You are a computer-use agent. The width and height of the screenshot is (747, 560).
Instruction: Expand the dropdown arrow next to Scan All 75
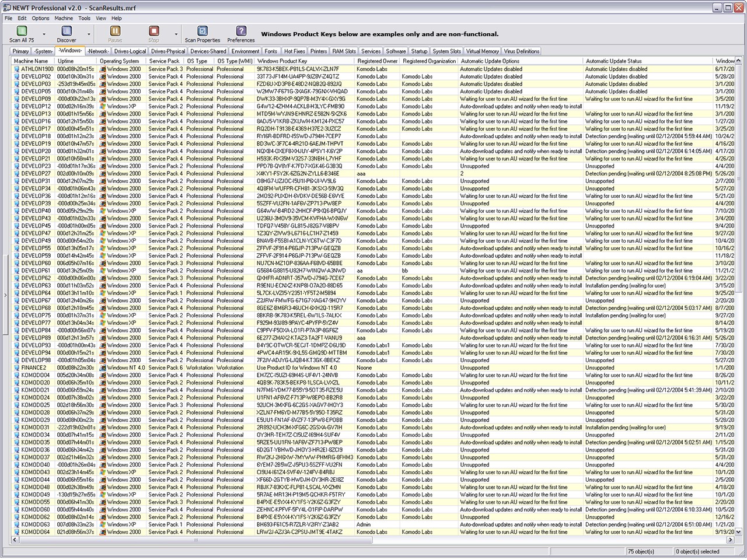[x=44, y=34]
